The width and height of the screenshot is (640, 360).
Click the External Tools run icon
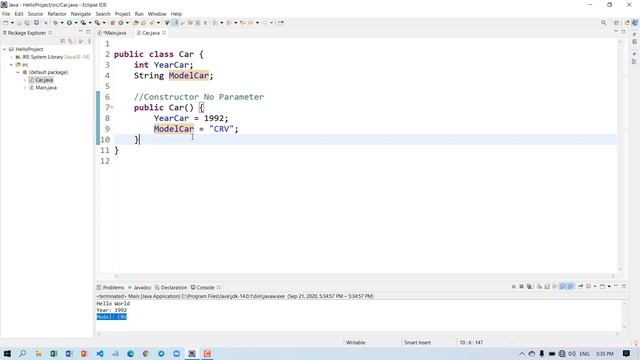(97, 23)
